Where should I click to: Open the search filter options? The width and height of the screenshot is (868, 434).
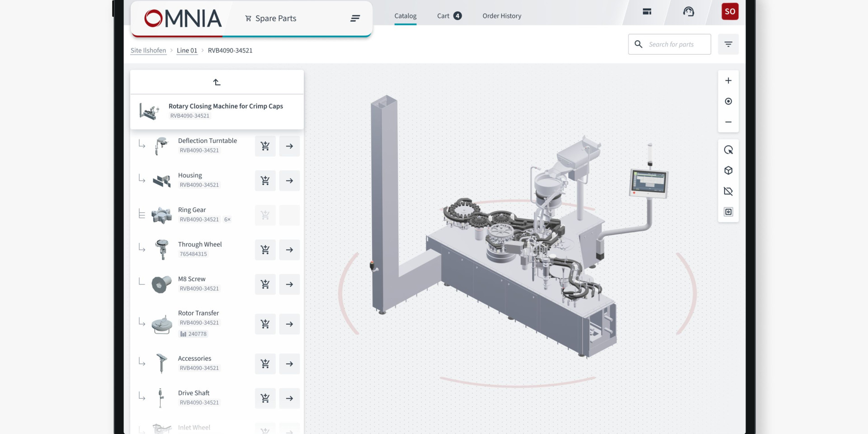pyautogui.click(x=728, y=44)
